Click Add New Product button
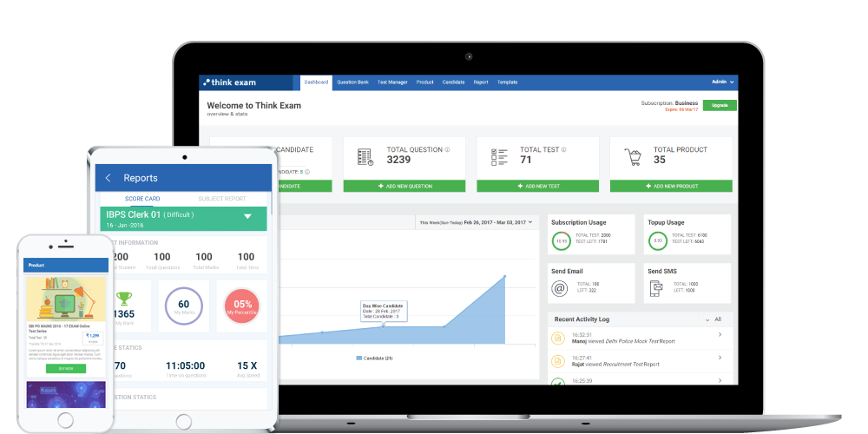This screenshot has width=868, height=434. coord(671,187)
